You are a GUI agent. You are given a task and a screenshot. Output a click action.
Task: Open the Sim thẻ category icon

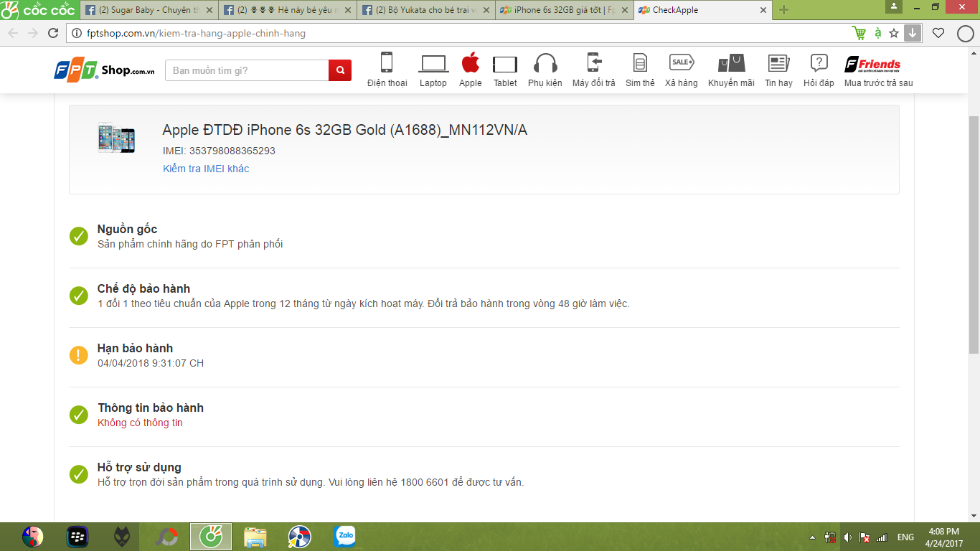(x=640, y=70)
